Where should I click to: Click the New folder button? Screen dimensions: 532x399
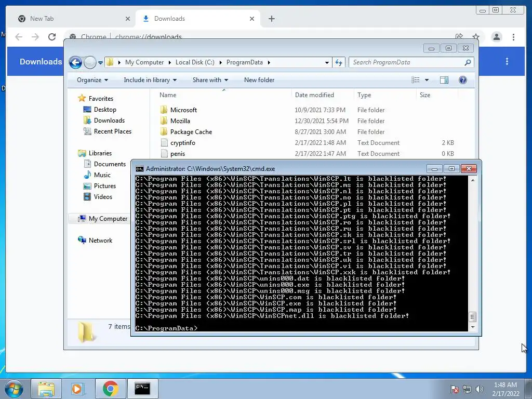point(259,80)
